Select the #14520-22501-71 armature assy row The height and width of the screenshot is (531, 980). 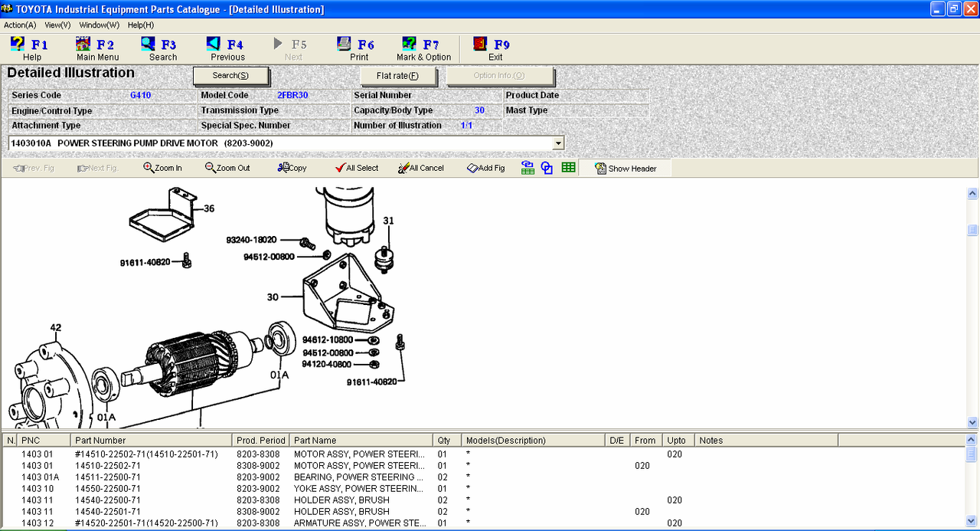click(x=484, y=523)
